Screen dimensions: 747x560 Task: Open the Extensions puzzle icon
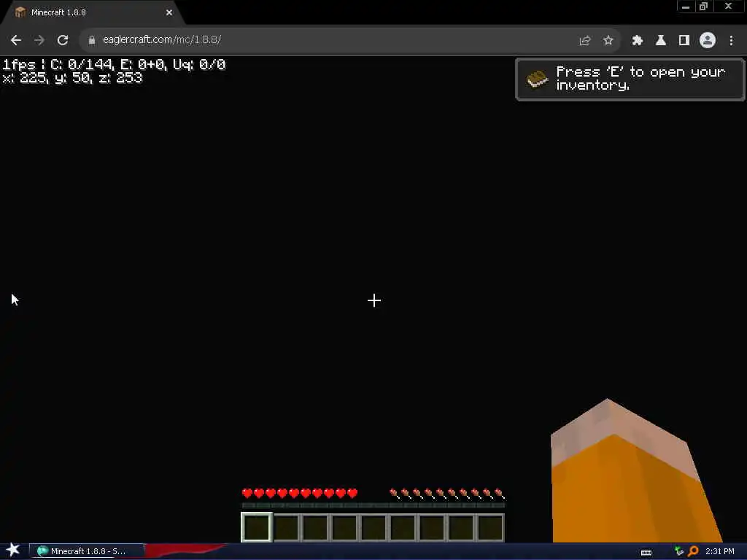click(x=638, y=41)
